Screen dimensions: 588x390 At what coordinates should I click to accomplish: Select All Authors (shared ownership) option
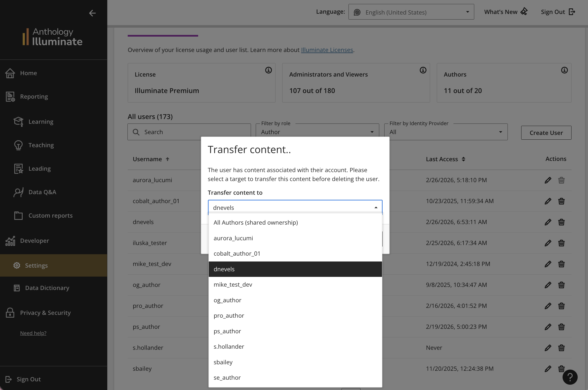[x=256, y=223]
